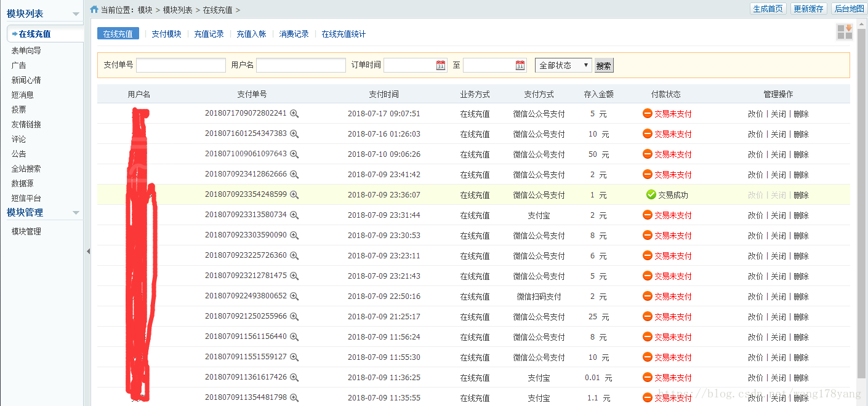
Task: Open 公告 in the sidebar
Action: tap(18, 154)
